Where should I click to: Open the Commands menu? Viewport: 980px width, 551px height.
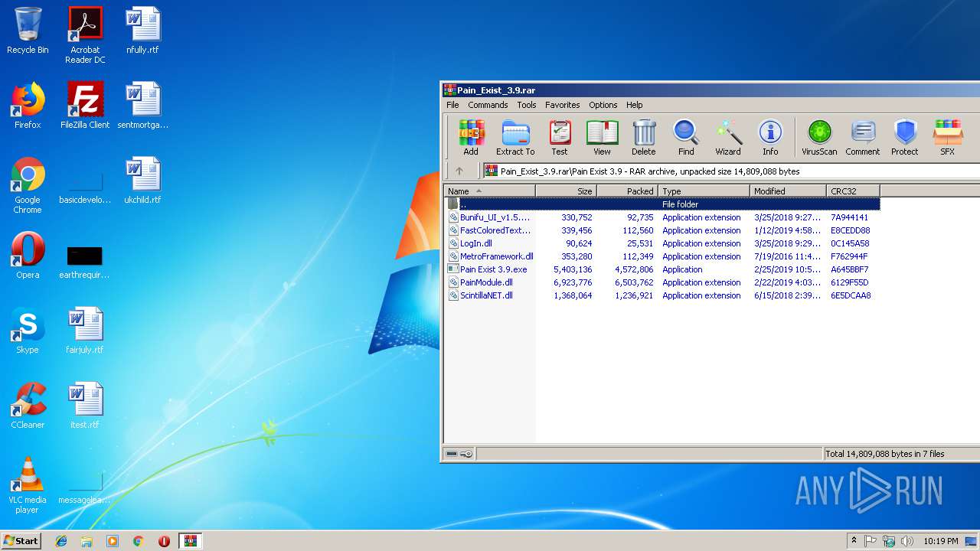click(488, 105)
